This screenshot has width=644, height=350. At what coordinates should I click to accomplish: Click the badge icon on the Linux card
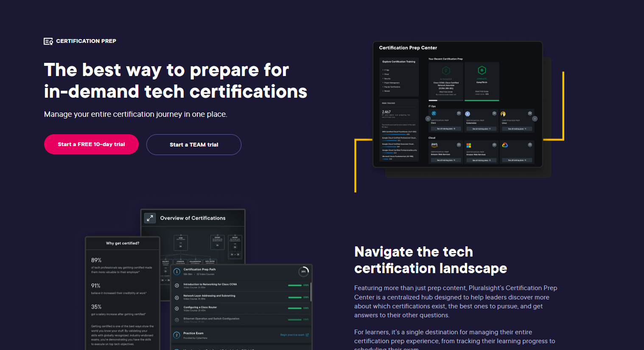530,113
